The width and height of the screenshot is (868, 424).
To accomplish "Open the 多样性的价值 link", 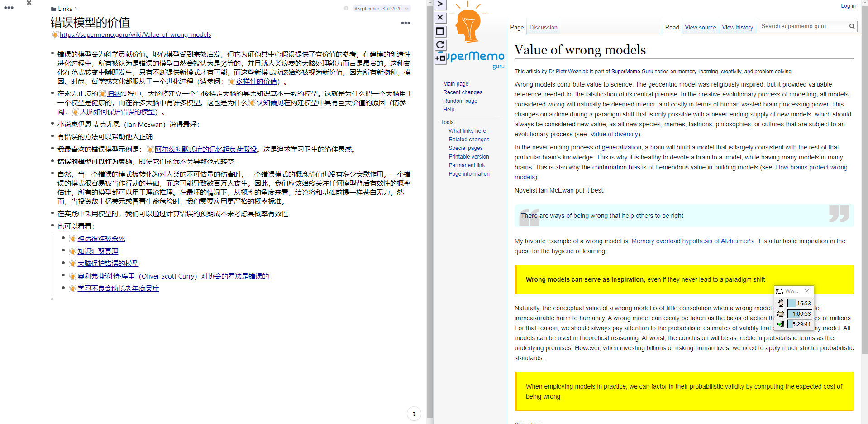I will point(257,82).
